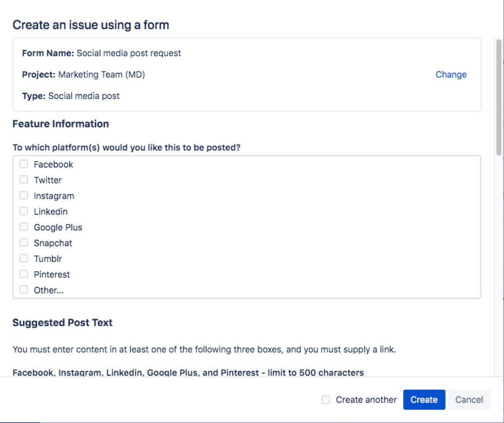
Task: Click the Pinterest label text
Action: tap(52, 274)
